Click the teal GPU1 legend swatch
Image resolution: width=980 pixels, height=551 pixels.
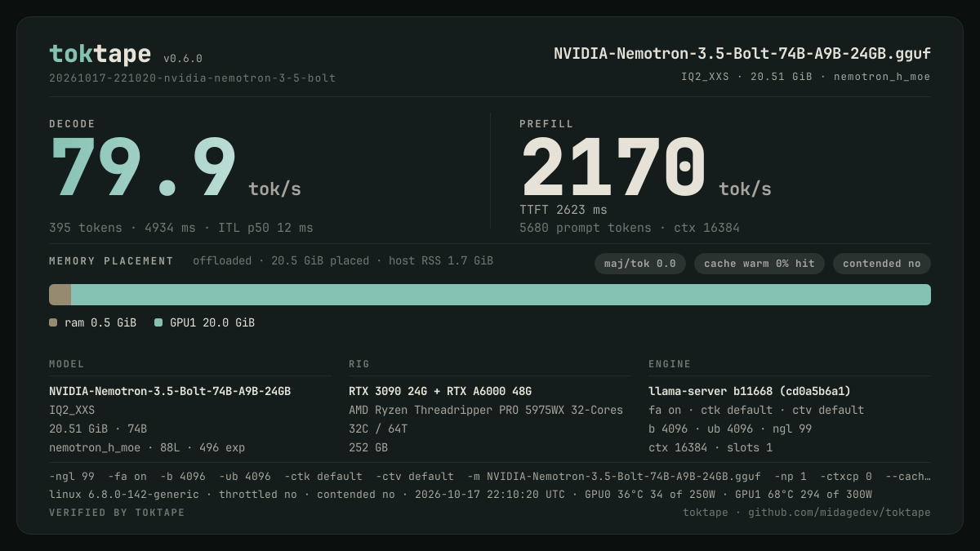click(x=158, y=322)
